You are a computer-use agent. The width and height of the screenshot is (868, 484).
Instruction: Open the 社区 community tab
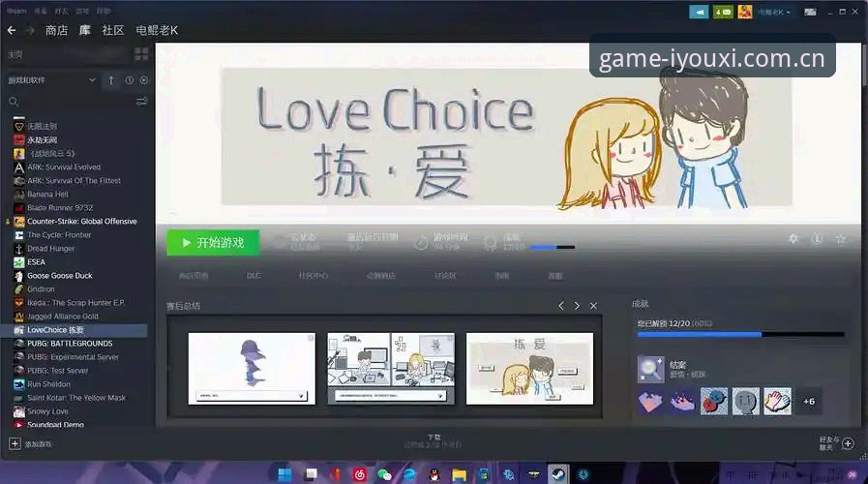[x=113, y=30]
